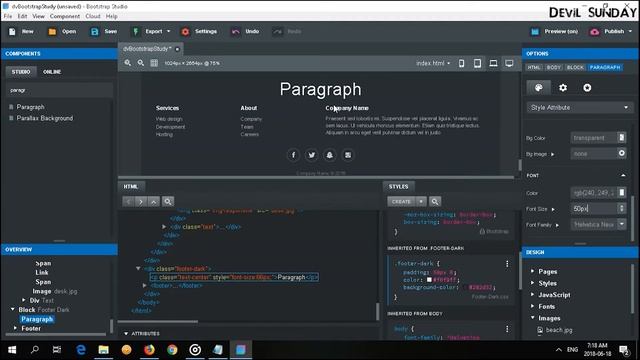
Task: Collapse the Font section
Action: (x=623, y=175)
